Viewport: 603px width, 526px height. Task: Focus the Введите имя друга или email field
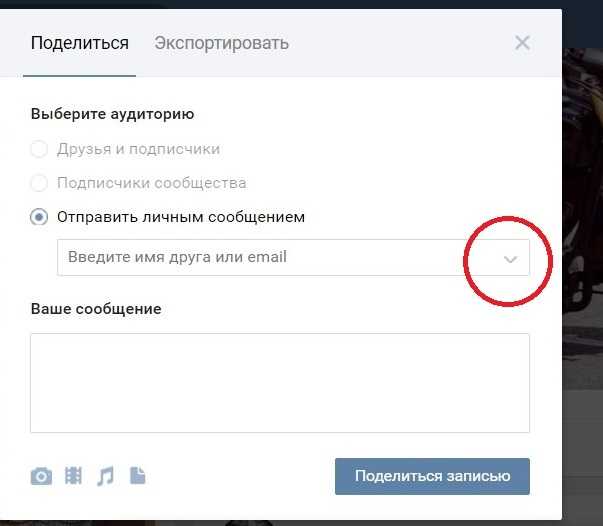click(x=293, y=257)
